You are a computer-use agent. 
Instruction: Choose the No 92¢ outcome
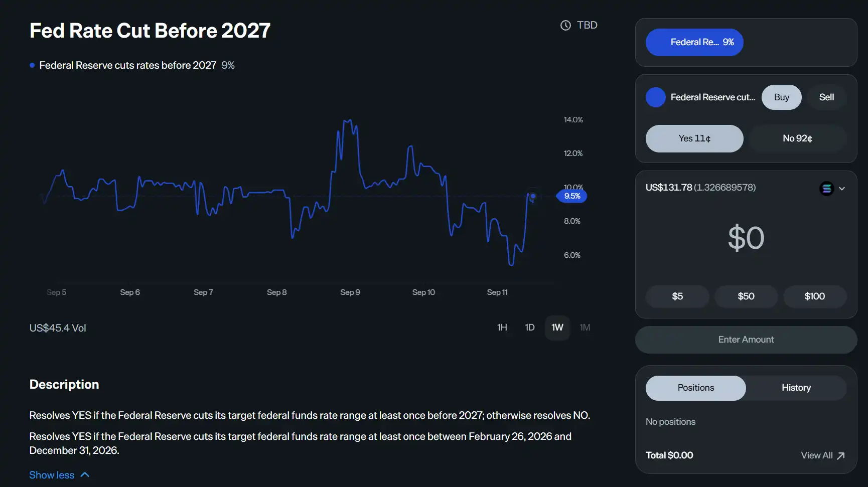click(797, 138)
